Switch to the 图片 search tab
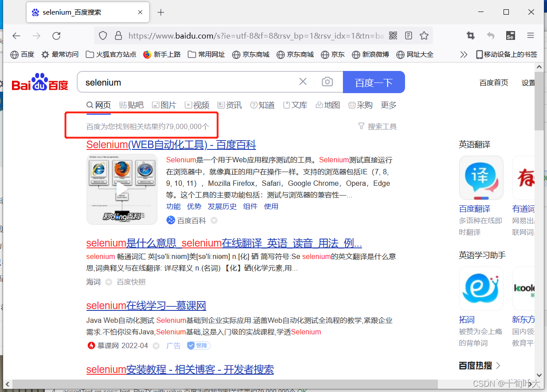Viewport: 547px width, 392px height. [164, 105]
